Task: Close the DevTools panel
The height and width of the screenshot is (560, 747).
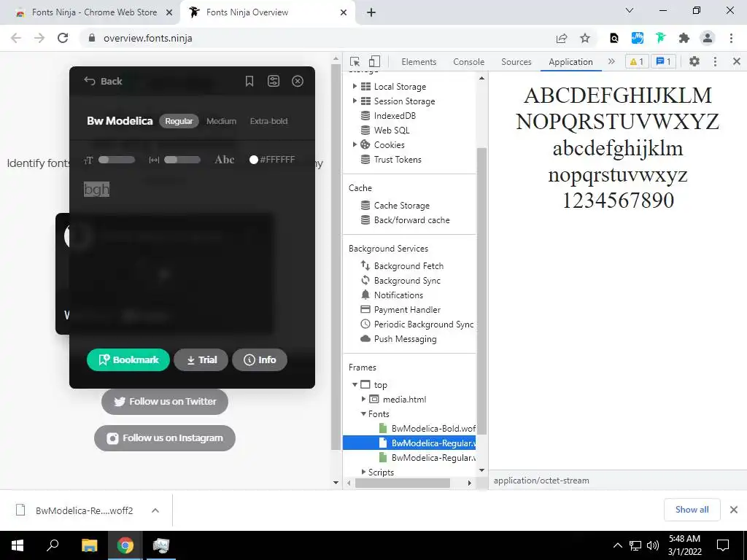Action: pyautogui.click(x=737, y=61)
